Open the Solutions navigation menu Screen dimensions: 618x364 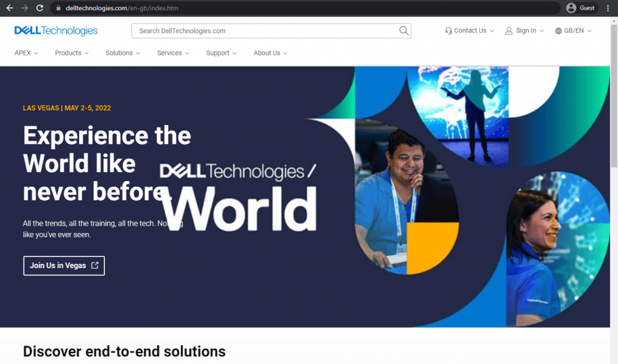tap(123, 53)
